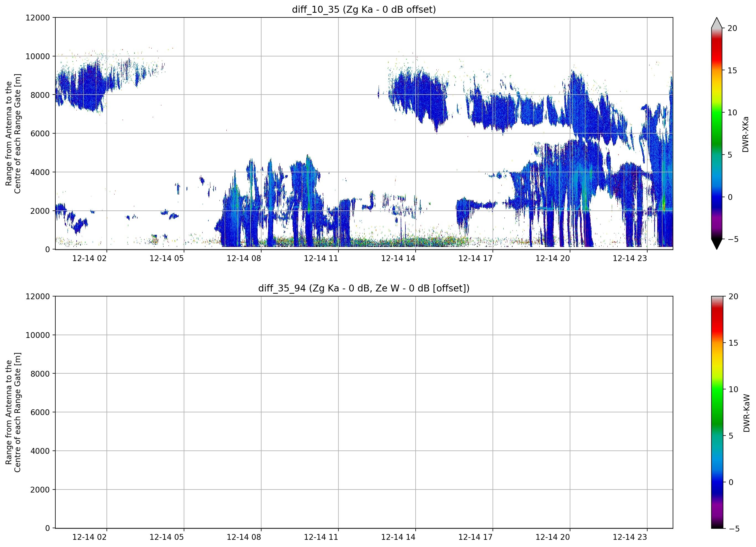Click the 10 tick on the DWR-XKa colorbar
Image resolution: width=756 pixels, height=547 pixels.
pyautogui.click(x=732, y=113)
